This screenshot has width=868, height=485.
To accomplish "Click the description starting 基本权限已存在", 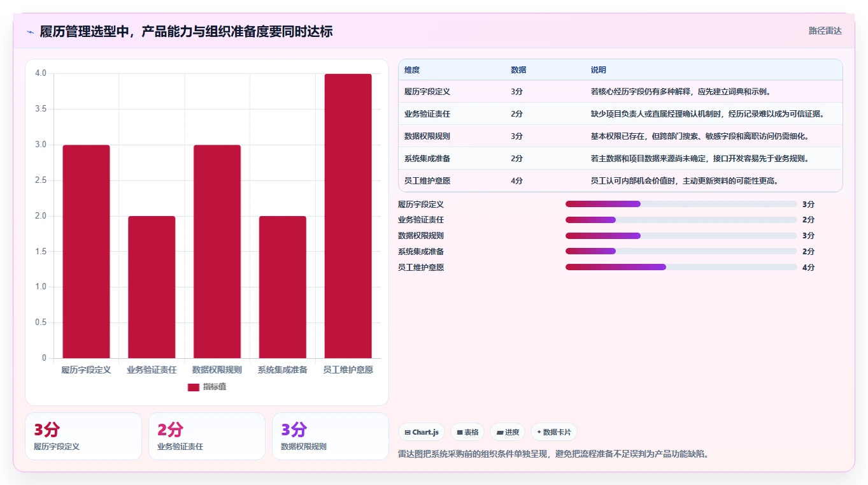I will coord(700,136).
